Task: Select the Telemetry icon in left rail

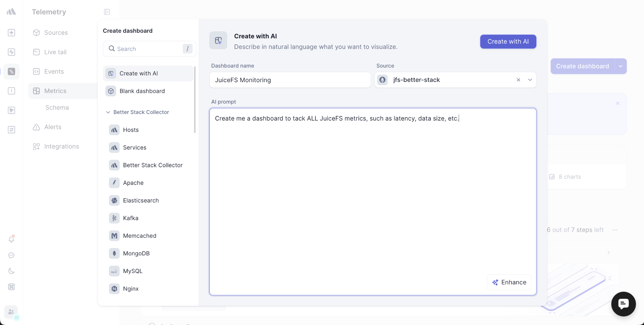Action: click(x=11, y=71)
